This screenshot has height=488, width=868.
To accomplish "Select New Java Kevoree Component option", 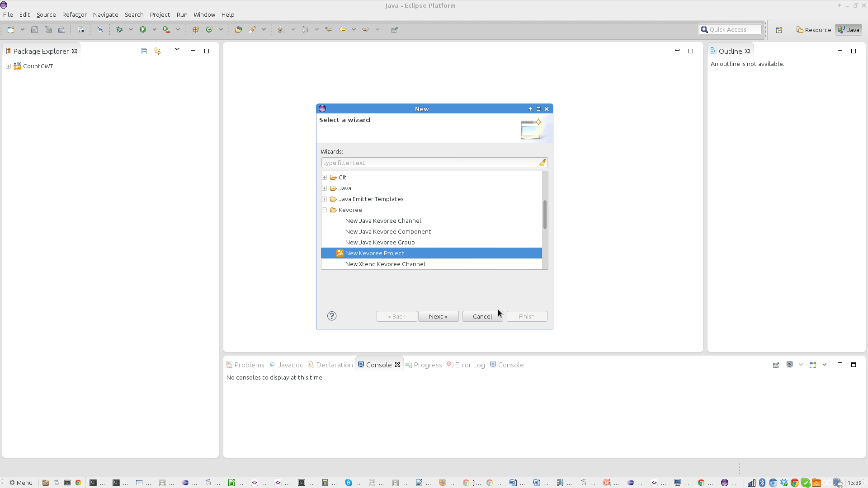I will pyautogui.click(x=387, y=231).
